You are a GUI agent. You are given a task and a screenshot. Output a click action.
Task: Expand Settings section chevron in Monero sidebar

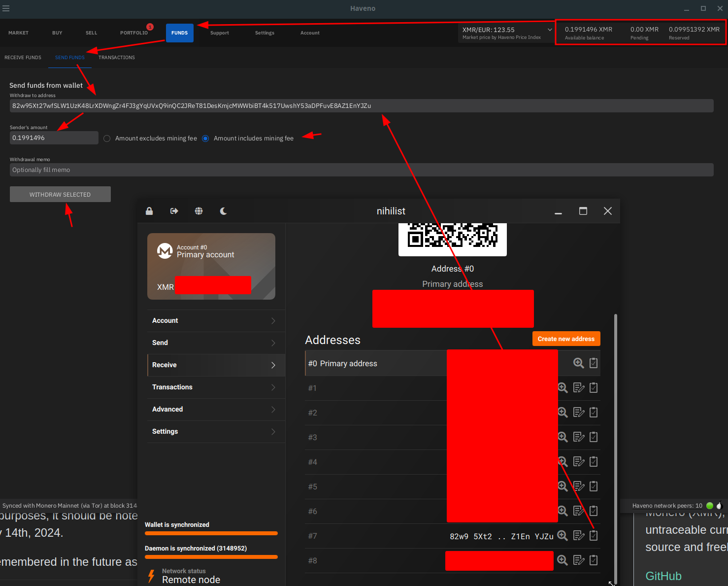pos(273,432)
